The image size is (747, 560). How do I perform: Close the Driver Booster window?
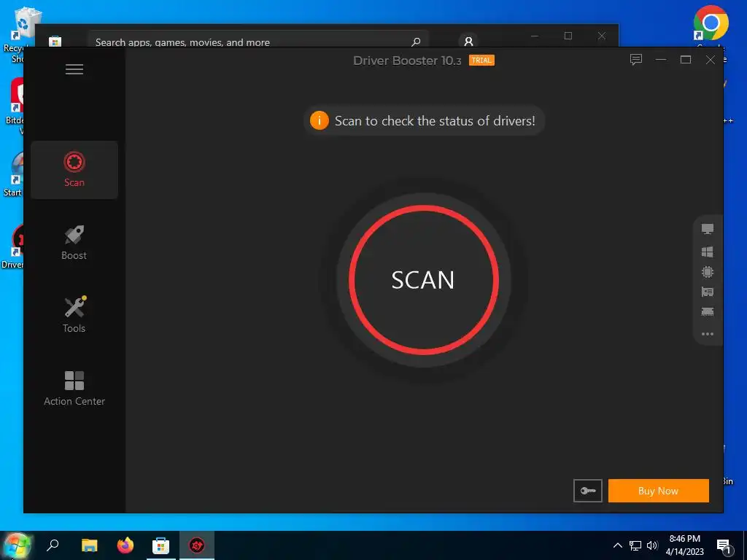711,60
